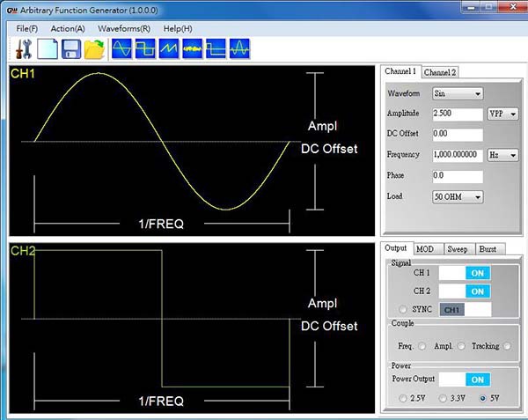Click the 'Waveform' label text
The height and width of the screenshot is (420, 528).
pyautogui.click(x=403, y=93)
